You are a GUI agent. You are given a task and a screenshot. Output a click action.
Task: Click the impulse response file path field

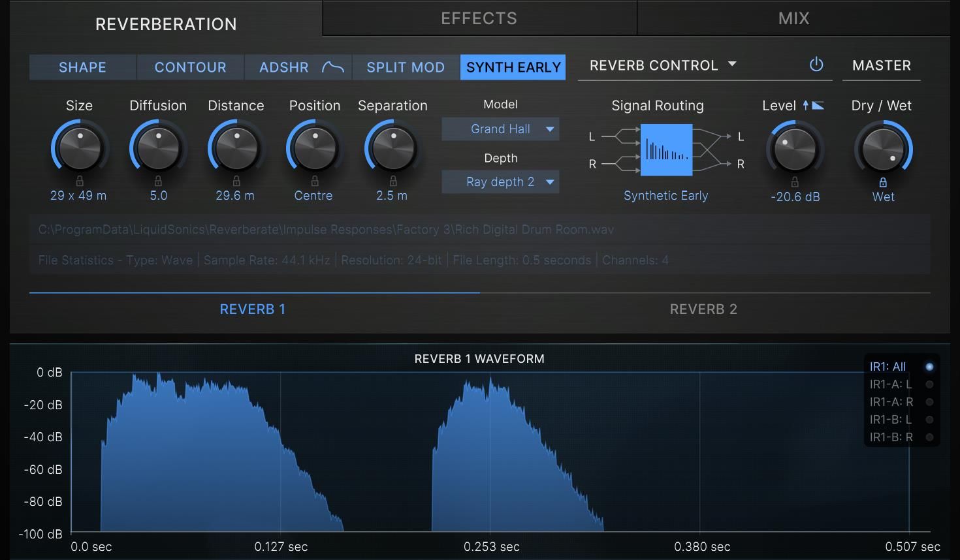click(x=480, y=230)
